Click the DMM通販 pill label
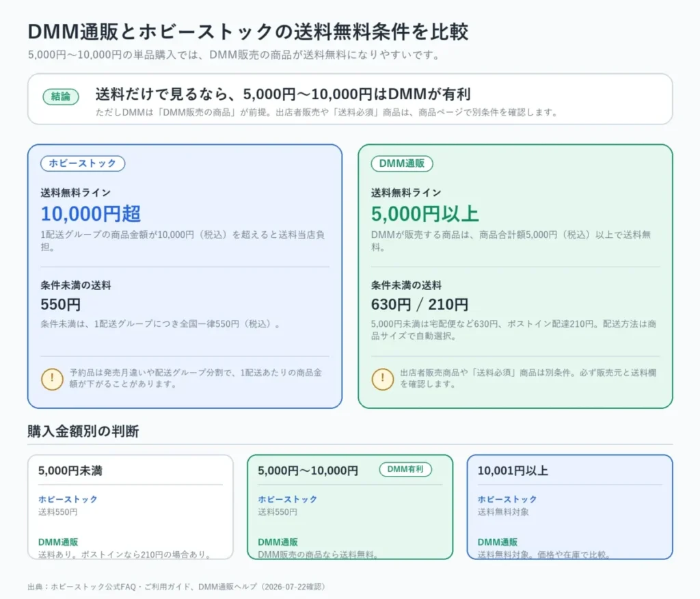This screenshot has width=700, height=599. coord(402,163)
